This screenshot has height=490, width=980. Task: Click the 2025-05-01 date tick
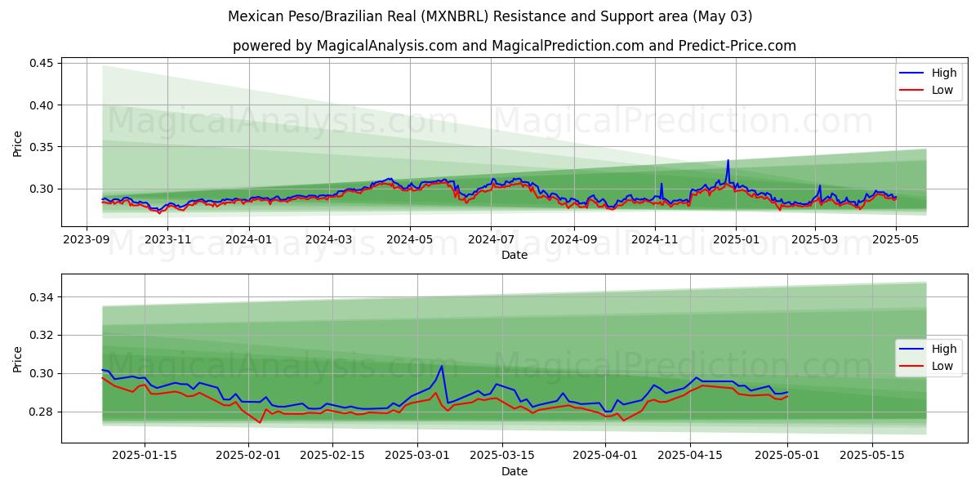tap(787, 456)
